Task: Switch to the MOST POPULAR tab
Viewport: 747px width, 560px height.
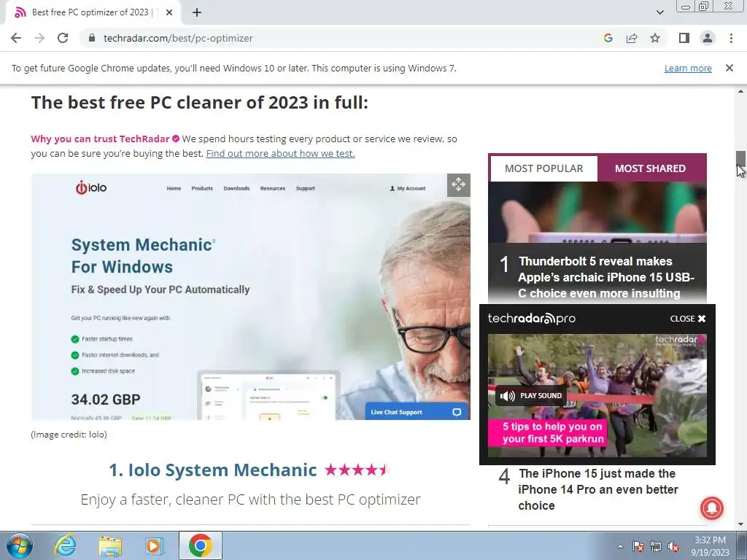Action: click(543, 168)
